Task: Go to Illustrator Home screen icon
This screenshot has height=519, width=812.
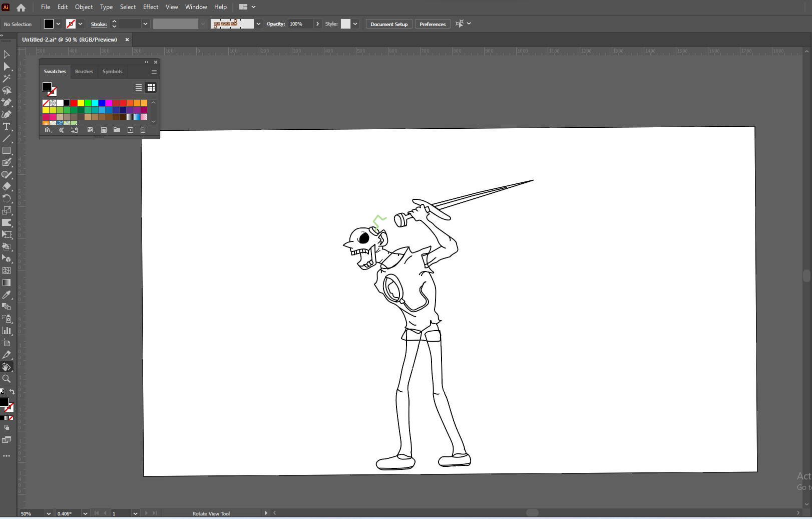Action: tap(21, 8)
